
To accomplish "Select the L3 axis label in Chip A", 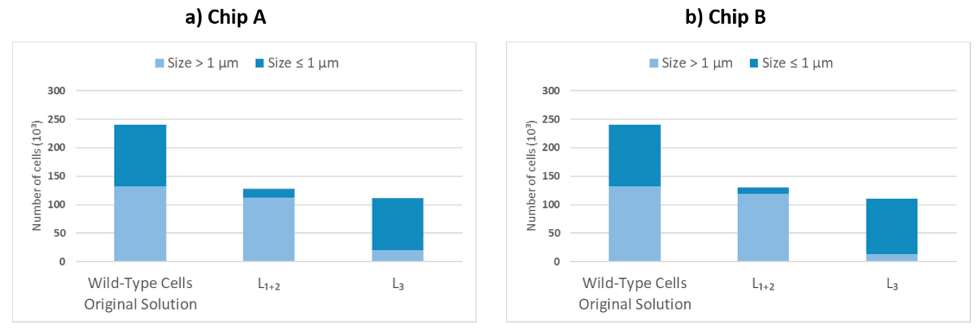I will [x=398, y=284].
